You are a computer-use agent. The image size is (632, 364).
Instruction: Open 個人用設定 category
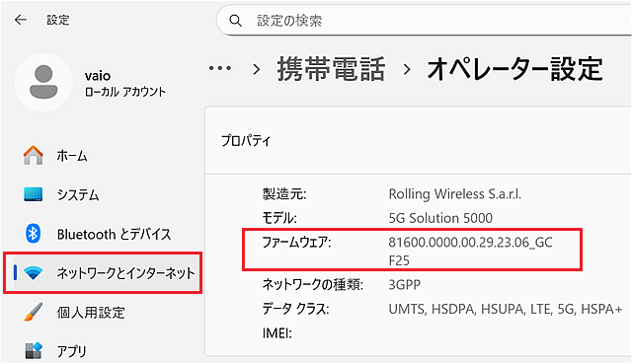pos(91,313)
